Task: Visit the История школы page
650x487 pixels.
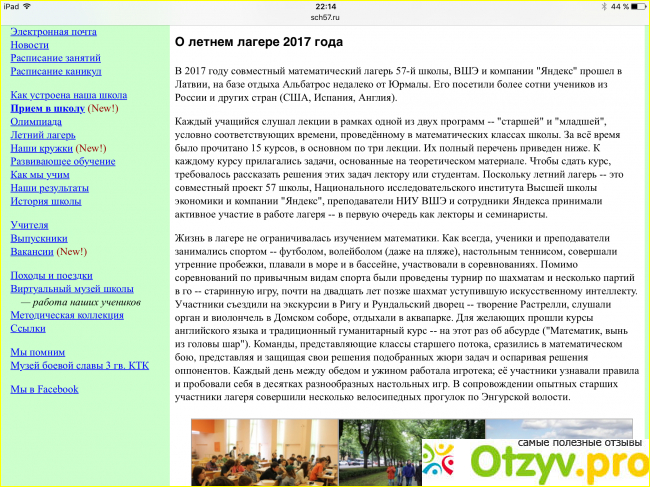Action: tap(45, 200)
